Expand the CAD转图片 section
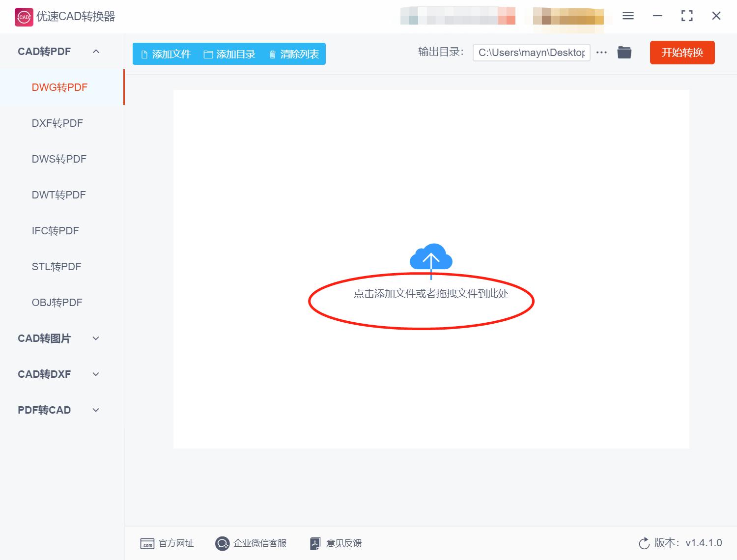This screenshot has height=560, width=737. (x=96, y=338)
